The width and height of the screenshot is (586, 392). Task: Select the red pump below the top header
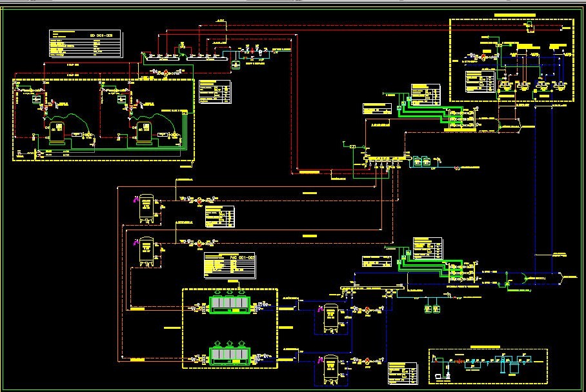point(165,73)
